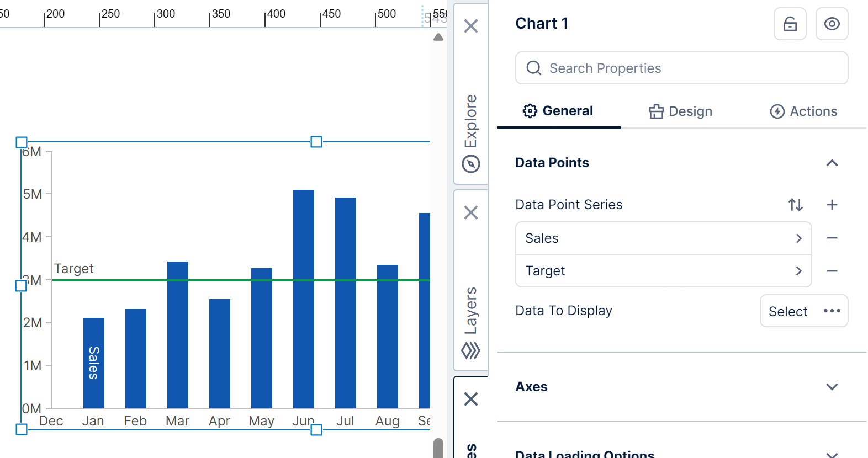The height and width of the screenshot is (458, 868).
Task: Open the Layers panel icon
Action: 471,350
